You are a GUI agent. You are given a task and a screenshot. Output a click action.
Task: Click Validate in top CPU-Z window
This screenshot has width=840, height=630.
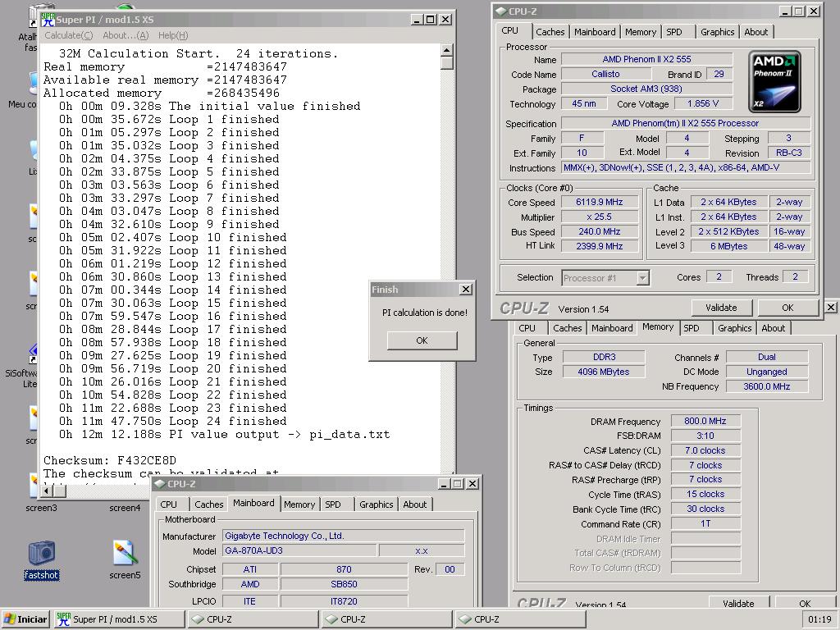pyautogui.click(x=721, y=308)
